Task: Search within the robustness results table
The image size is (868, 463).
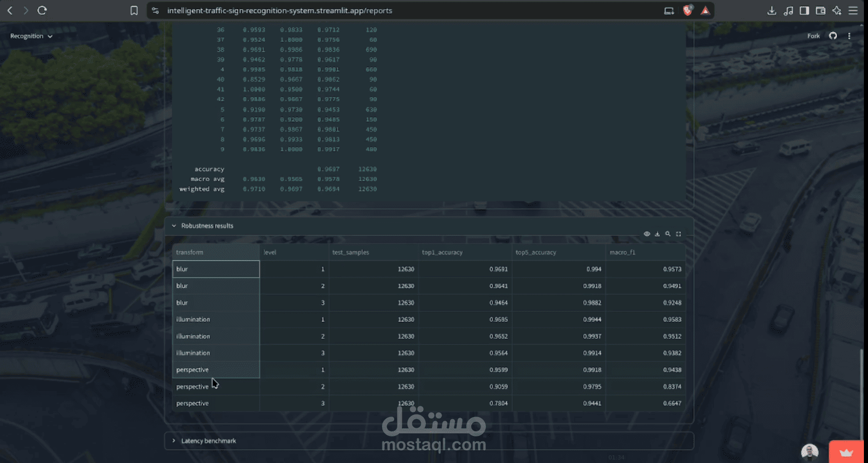Action: tap(668, 234)
